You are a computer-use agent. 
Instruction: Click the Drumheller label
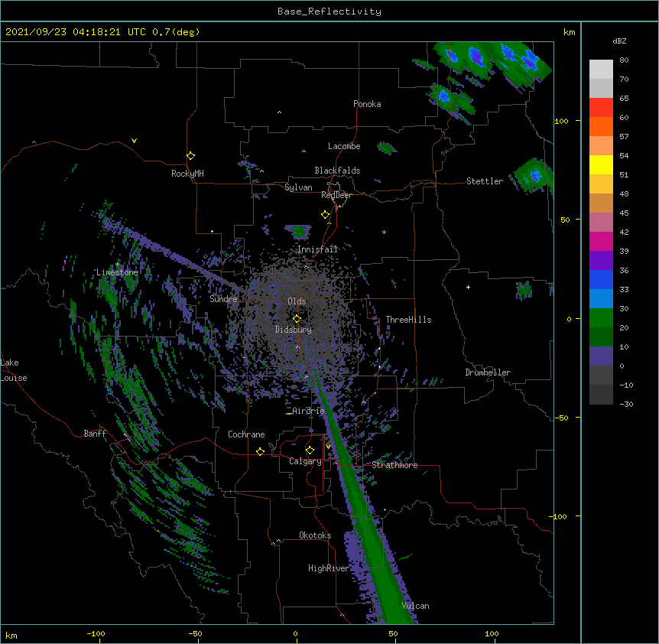(488, 372)
